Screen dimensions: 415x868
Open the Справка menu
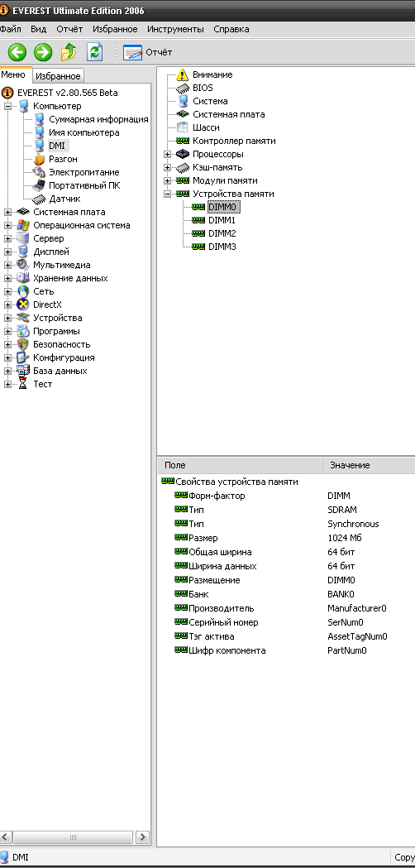click(x=231, y=29)
